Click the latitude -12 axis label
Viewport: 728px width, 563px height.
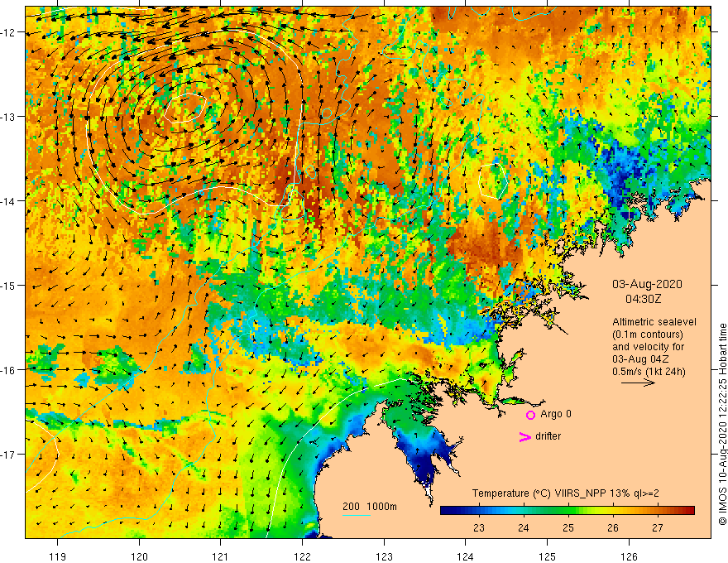click(8, 32)
